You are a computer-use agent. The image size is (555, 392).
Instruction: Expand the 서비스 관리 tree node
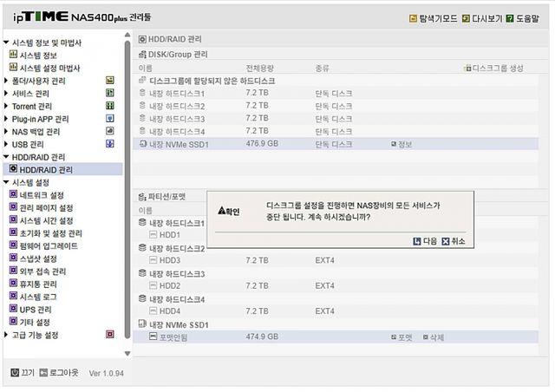point(7,94)
